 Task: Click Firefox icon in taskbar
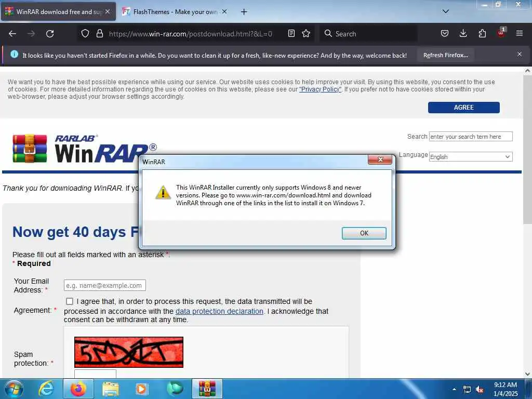(78, 389)
